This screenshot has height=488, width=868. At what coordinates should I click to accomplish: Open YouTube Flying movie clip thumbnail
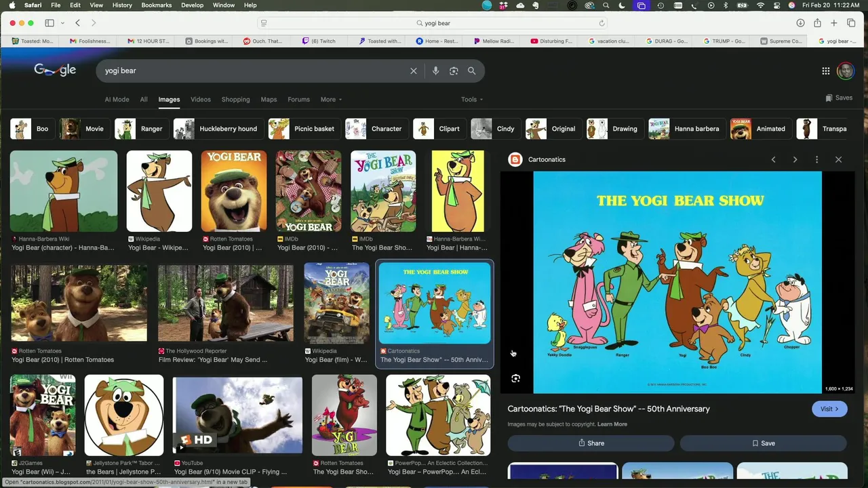237,415
